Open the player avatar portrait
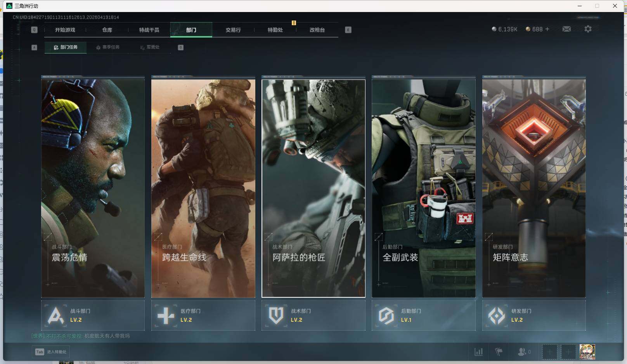The image size is (627, 364). click(587, 352)
